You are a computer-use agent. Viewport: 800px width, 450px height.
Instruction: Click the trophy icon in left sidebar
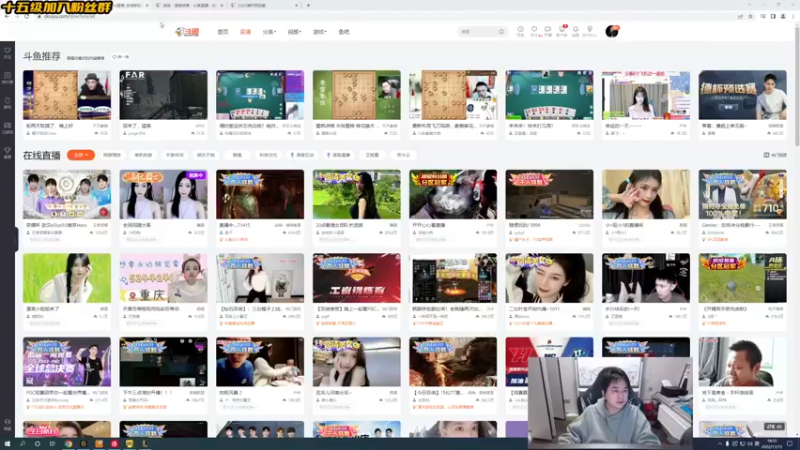coord(7,152)
